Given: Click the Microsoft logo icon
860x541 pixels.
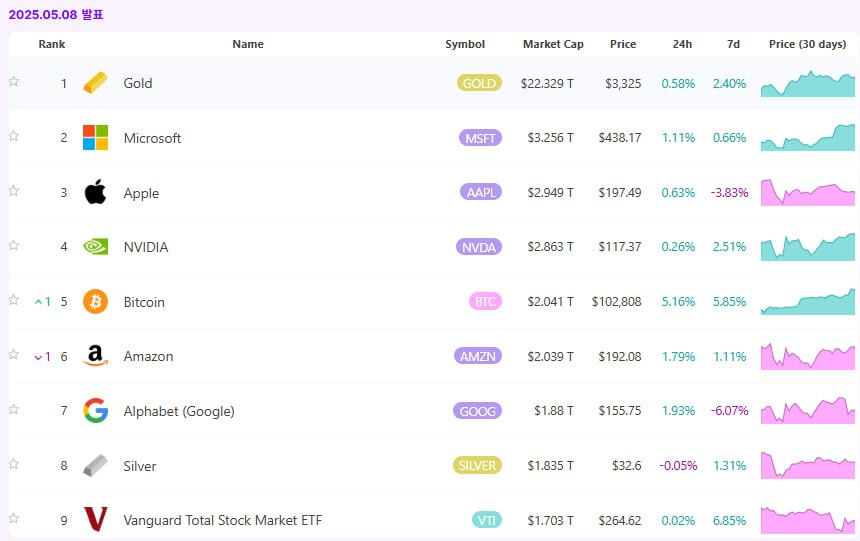Looking at the screenshot, I should tap(95, 137).
